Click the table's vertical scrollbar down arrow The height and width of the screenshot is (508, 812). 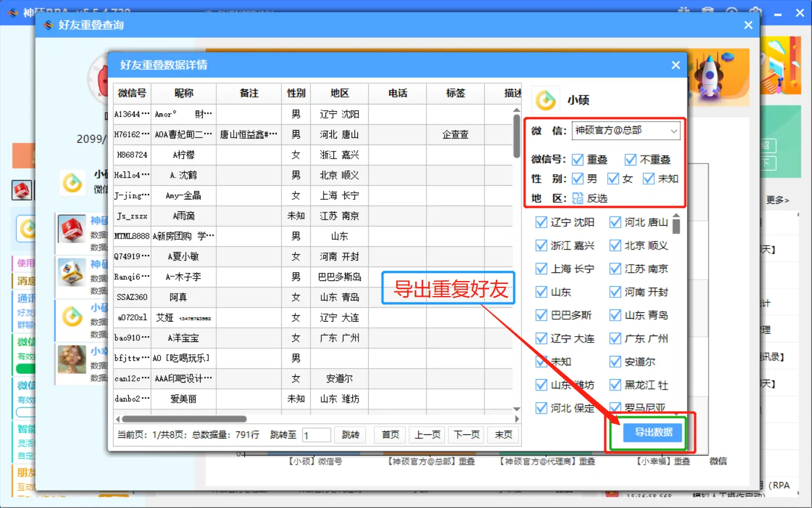[x=517, y=409]
